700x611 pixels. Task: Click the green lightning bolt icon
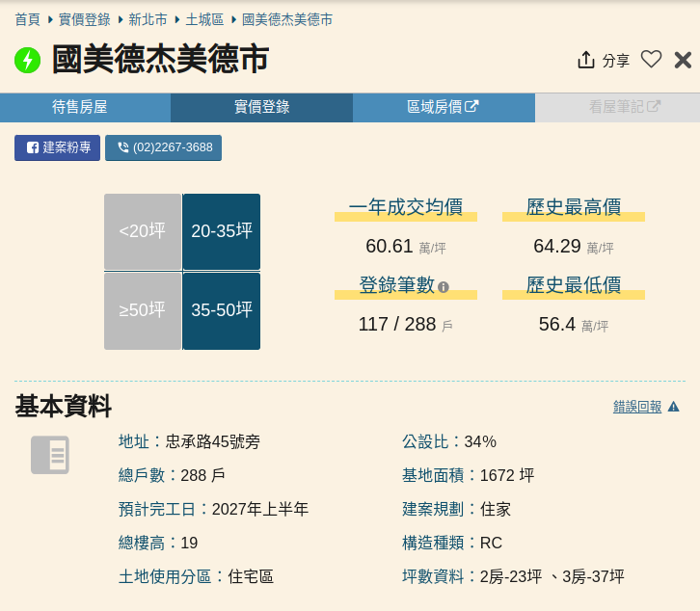[x=27, y=60]
